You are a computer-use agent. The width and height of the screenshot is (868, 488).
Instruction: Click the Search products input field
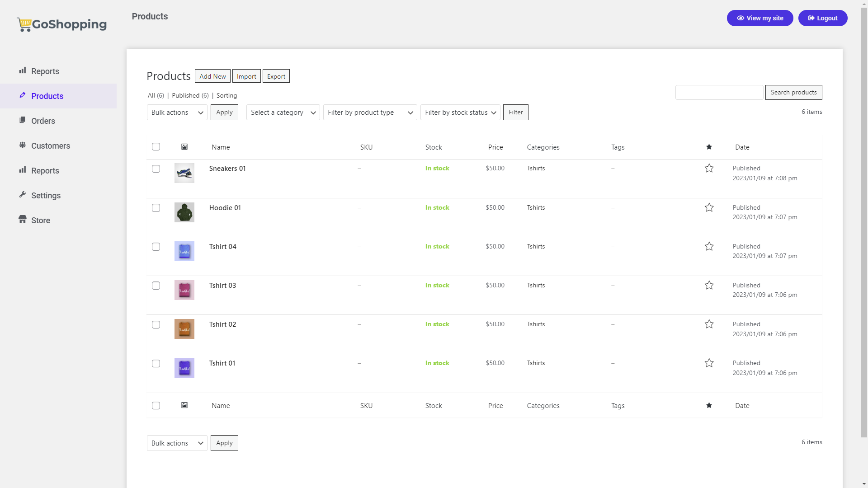point(719,92)
